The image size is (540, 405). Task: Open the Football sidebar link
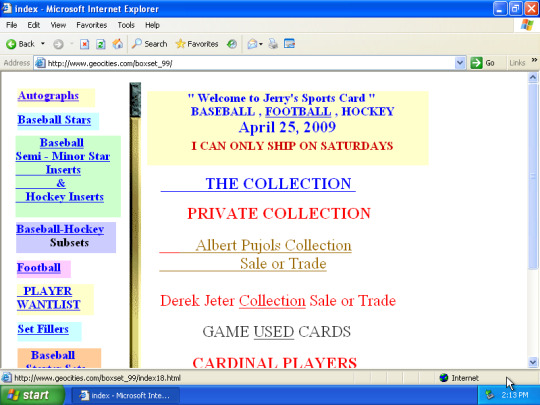point(39,268)
